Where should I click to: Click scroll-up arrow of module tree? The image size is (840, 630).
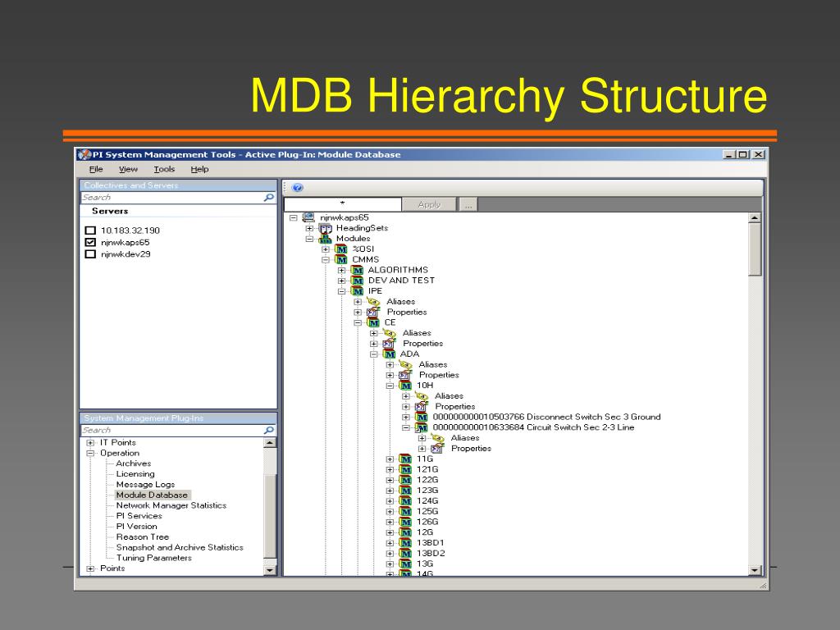pyautogui.click(x=755, y=218)
